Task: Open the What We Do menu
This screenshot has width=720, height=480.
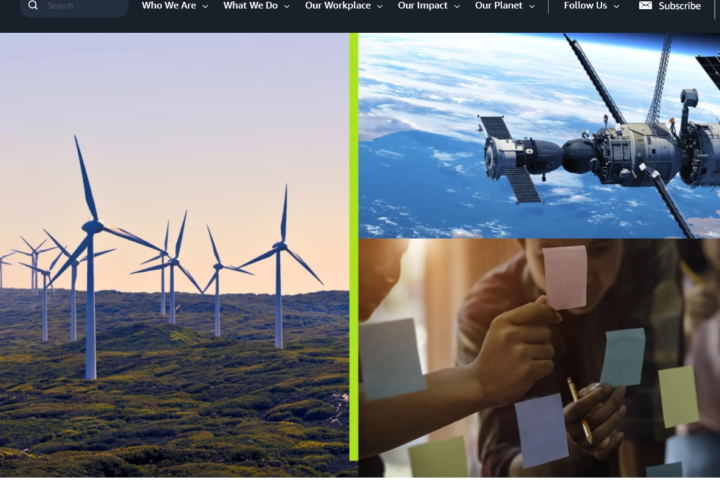Action: pos(250,6)
